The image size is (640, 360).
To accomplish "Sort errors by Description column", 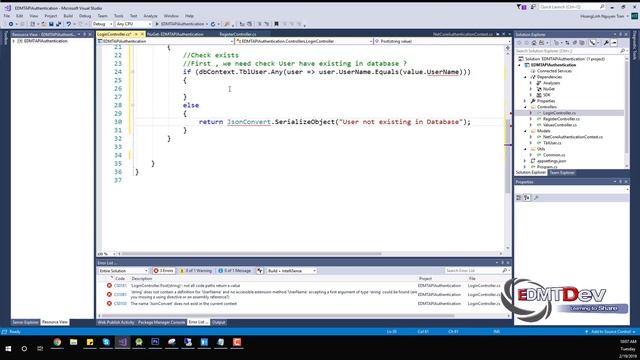I will pyautogui.click(x=142, y=278).
